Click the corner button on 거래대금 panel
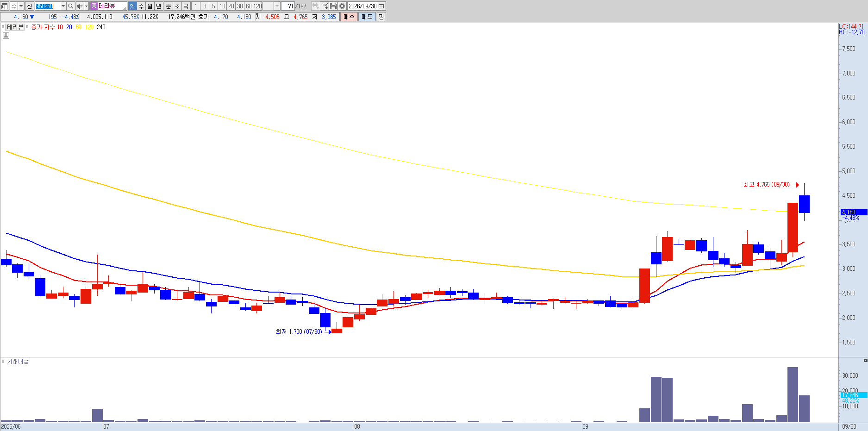 (865, 360)
